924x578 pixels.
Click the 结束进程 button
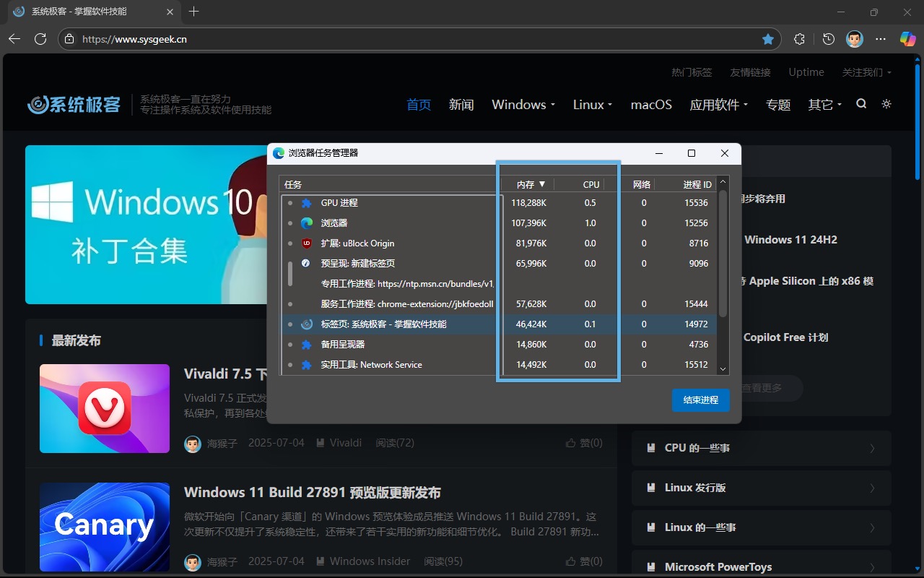pos(700,400)
